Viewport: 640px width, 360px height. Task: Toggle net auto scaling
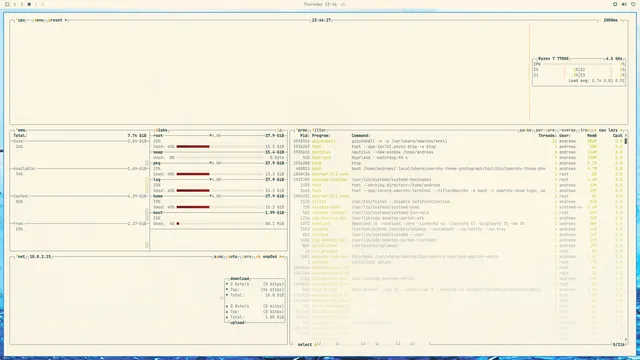tap(233, 257)
